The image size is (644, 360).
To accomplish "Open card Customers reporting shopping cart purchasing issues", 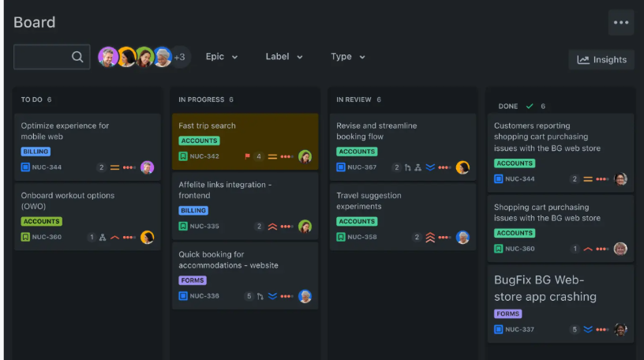I will tap(560, 152).
